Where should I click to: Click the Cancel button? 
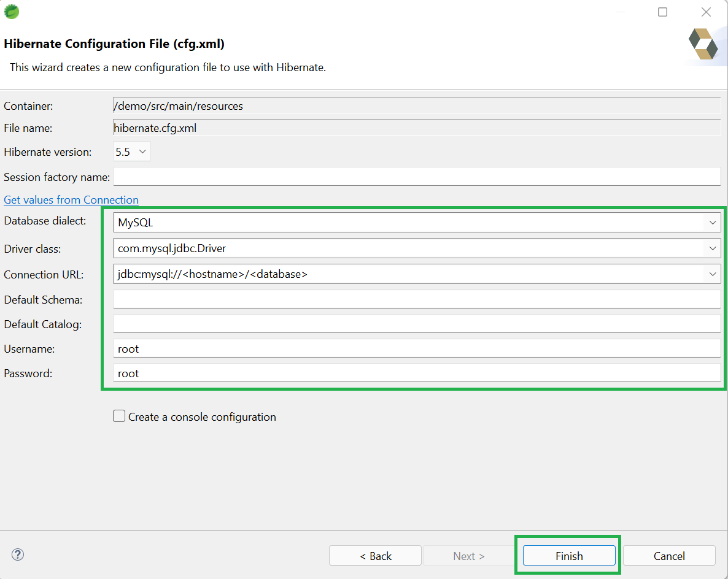click(669, 556)
